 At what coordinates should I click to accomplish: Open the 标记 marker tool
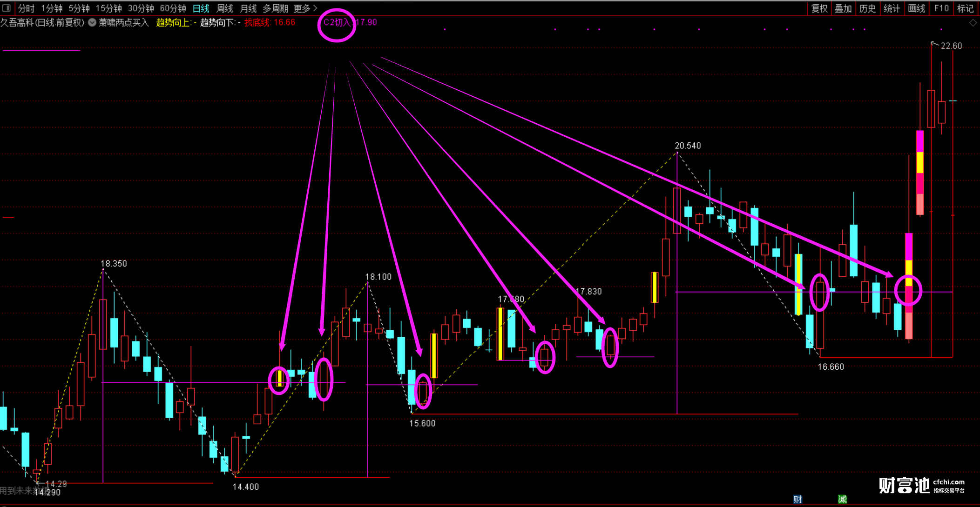coord(965,8)
